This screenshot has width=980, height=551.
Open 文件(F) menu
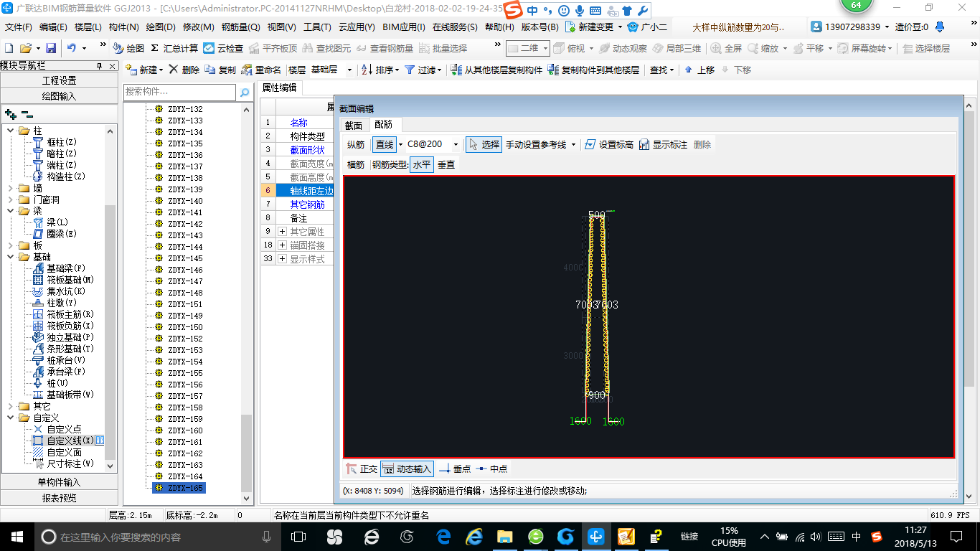(x=19, y=27)
